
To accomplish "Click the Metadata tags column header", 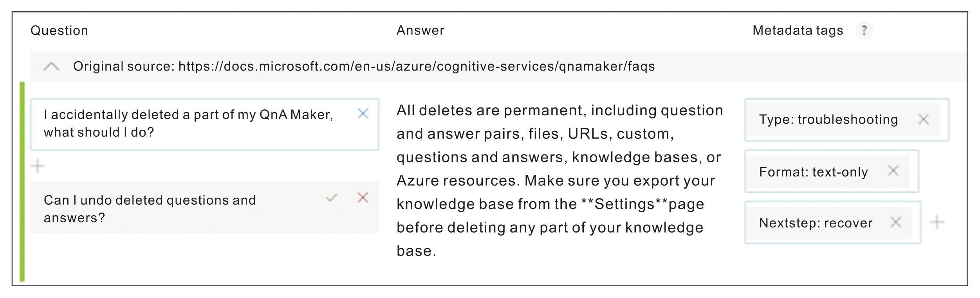I will coord(798,30).
